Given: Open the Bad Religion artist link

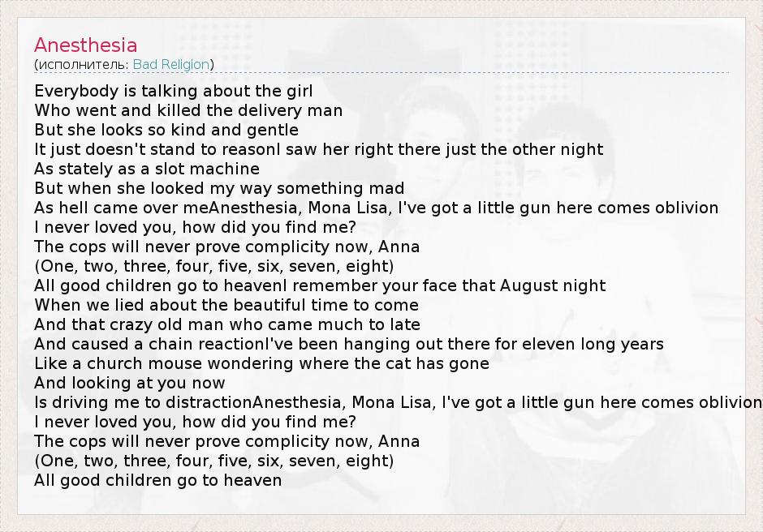Looking at the screenshot, I should tap(171, 65).
